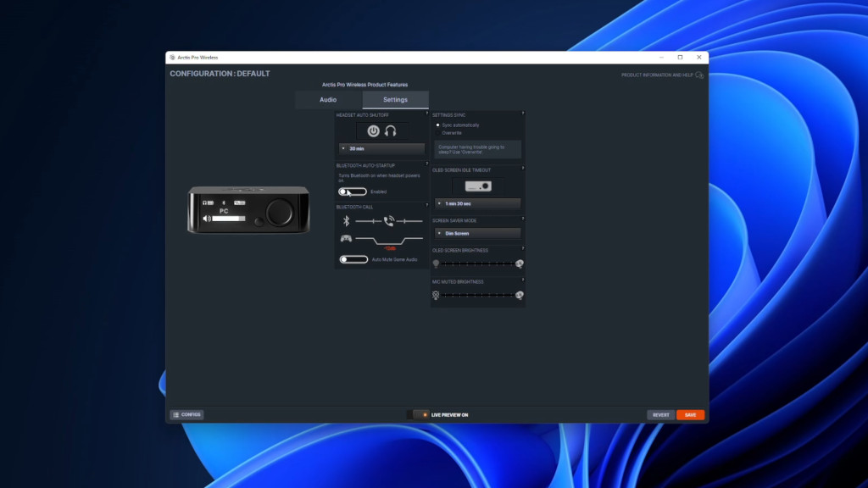Open help tooltip for OLED Screen Brightness
This screenshot has height=488, width=868.
pyautogui.click(x=522, y=248)
